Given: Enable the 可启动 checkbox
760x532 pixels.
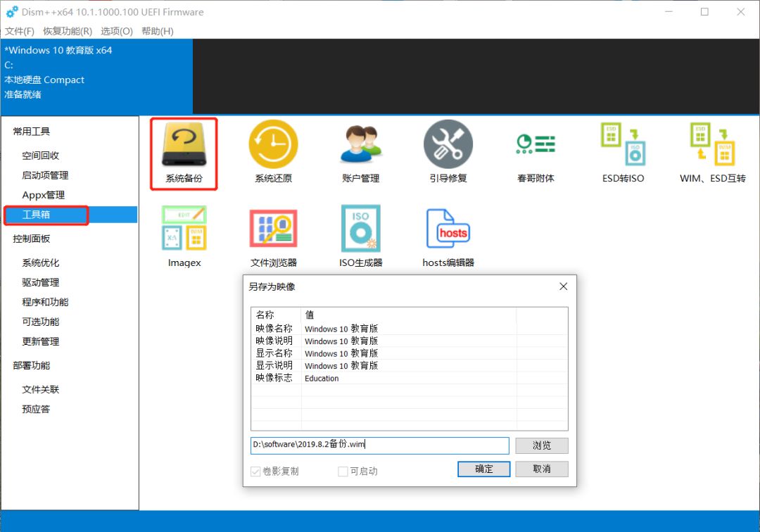Looking at the screenshot, I should pos(343,470).
